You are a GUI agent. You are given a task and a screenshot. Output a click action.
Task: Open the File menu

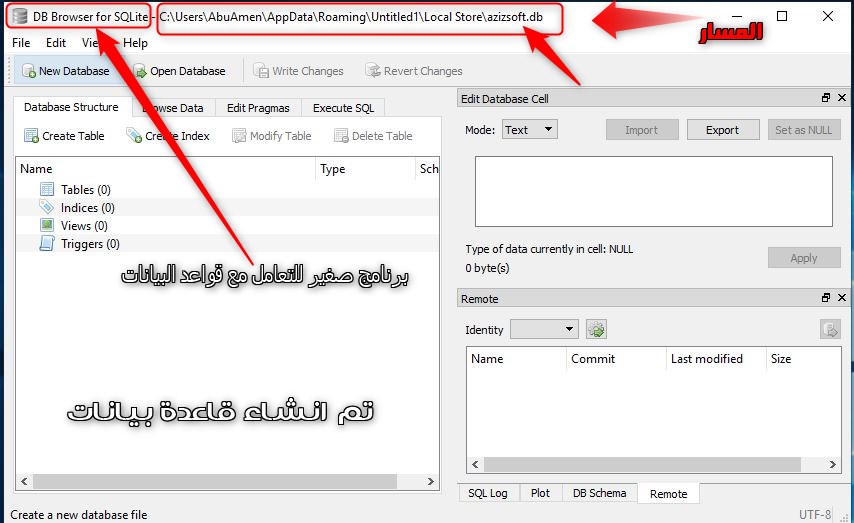point(21,43)
